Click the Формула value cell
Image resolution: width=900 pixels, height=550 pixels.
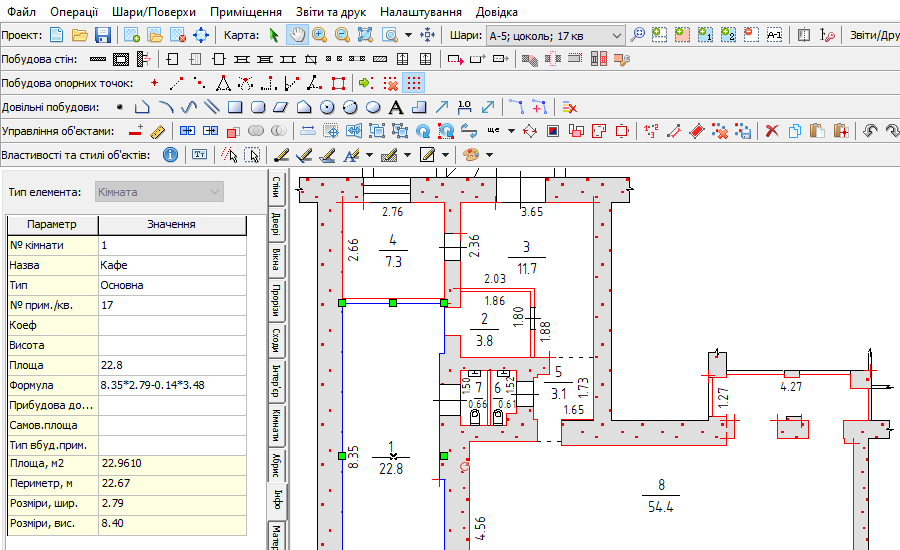[172, 385]
